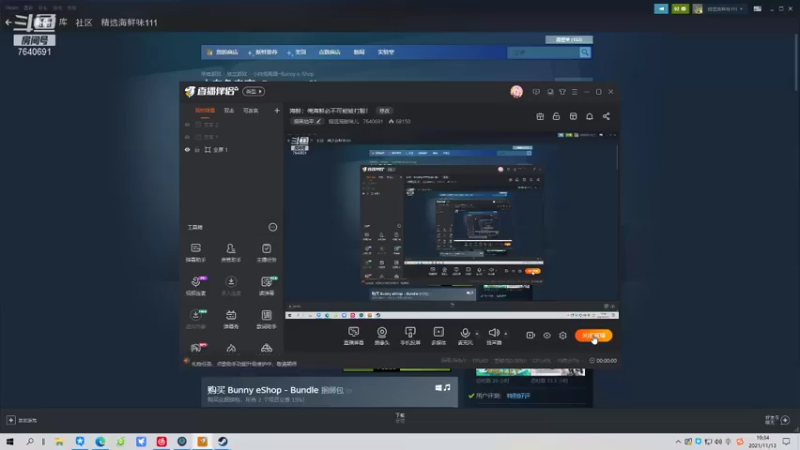Click the nested stream preview area
Image resolution: width=800 pixels, height=450 pixels.
[452, 226]
